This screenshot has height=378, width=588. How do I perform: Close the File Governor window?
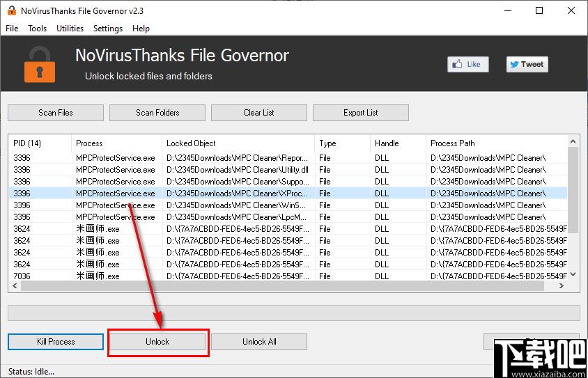(571, 10)
